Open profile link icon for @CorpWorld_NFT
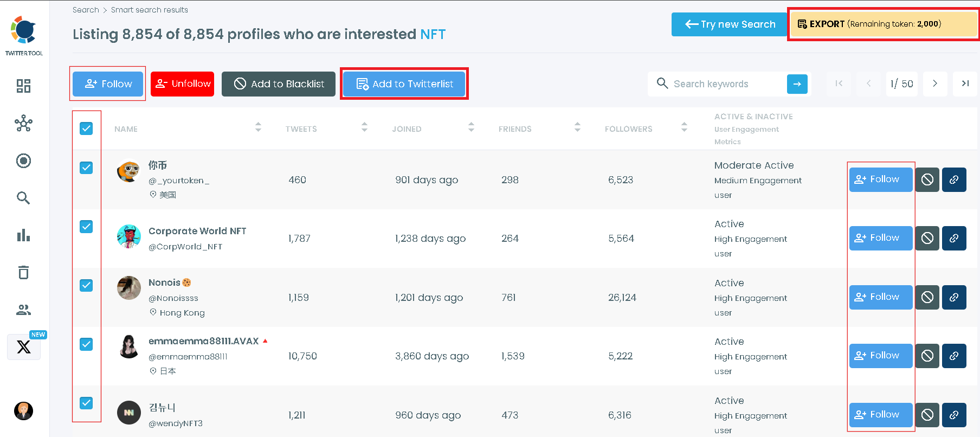The image size is (980, 437). 954,238
